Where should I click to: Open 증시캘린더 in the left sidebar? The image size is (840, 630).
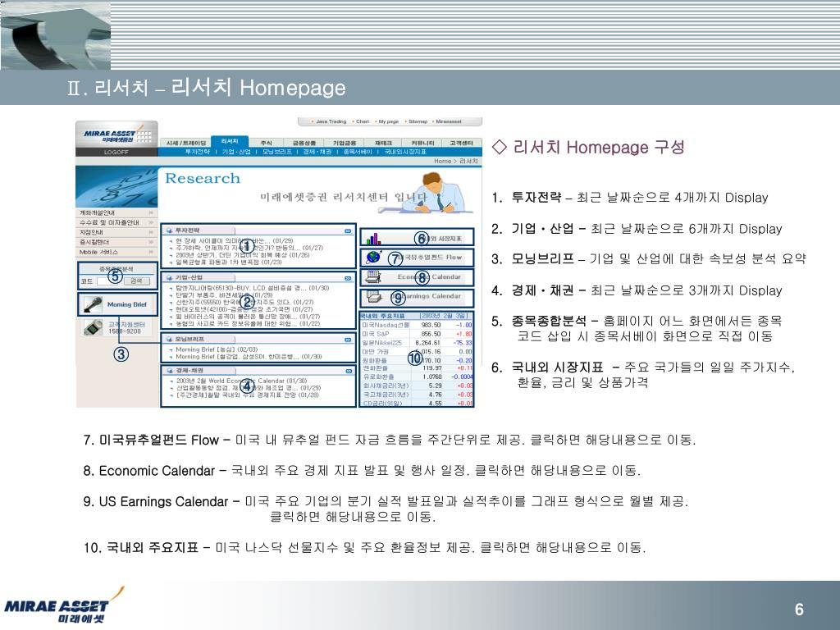(94, 242)
